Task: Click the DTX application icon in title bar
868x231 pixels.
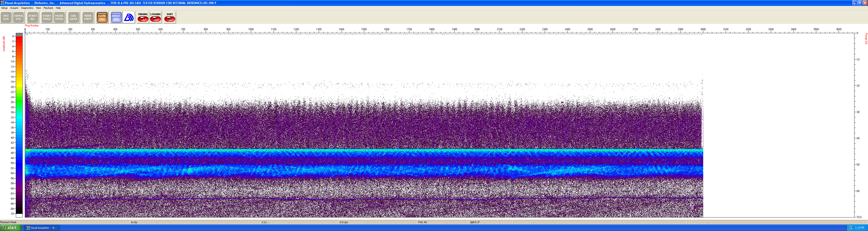Action: [2, 3]
